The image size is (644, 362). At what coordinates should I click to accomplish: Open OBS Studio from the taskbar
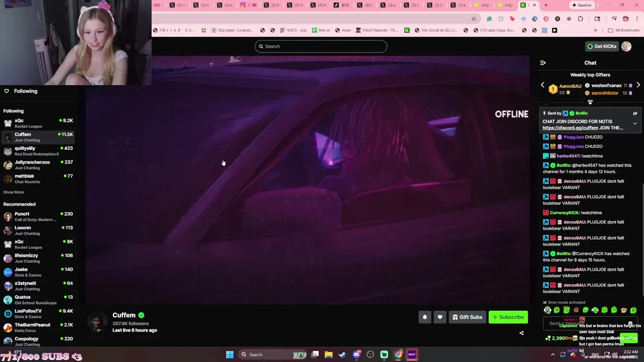[371, 354]
